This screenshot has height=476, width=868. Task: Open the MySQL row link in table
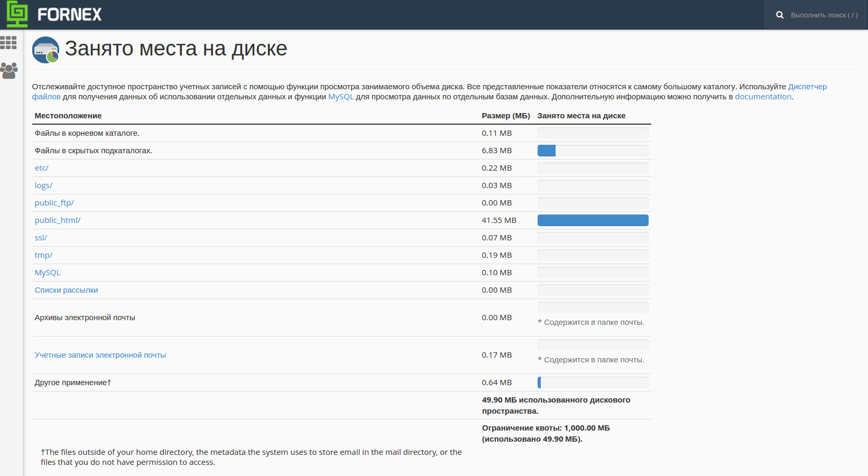(48, 273)
